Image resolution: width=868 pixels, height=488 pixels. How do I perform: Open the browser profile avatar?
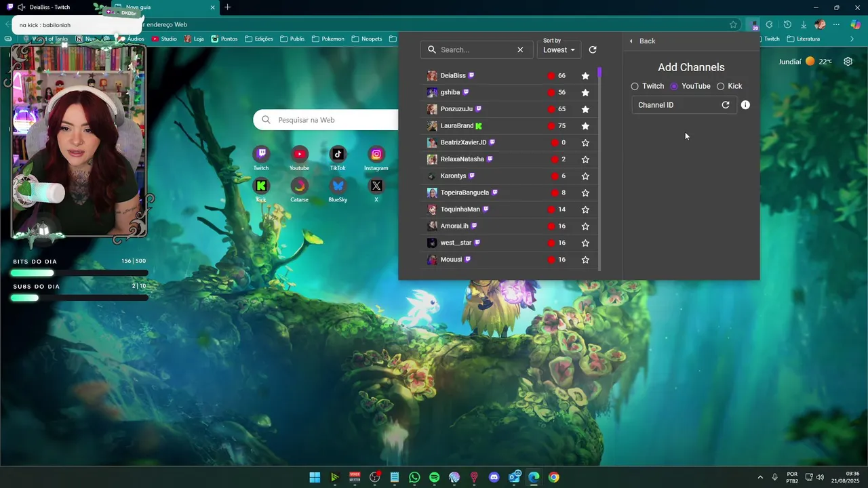820,24
